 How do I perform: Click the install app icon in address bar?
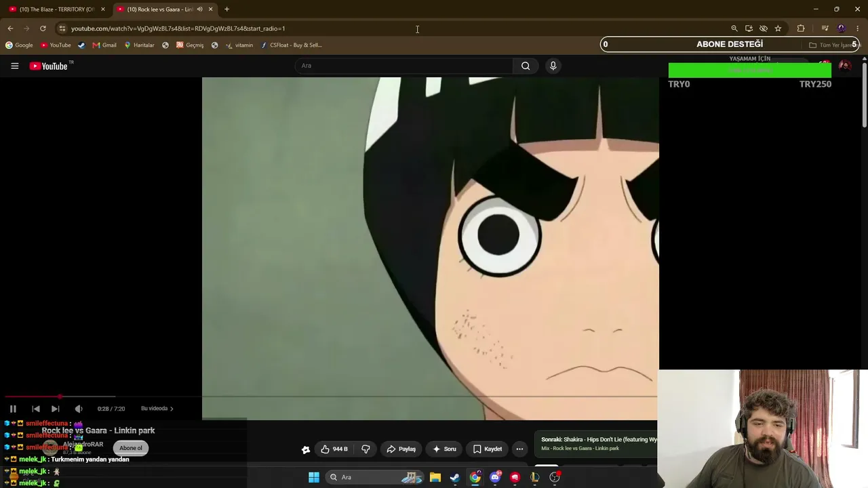(x=749, y=28)
